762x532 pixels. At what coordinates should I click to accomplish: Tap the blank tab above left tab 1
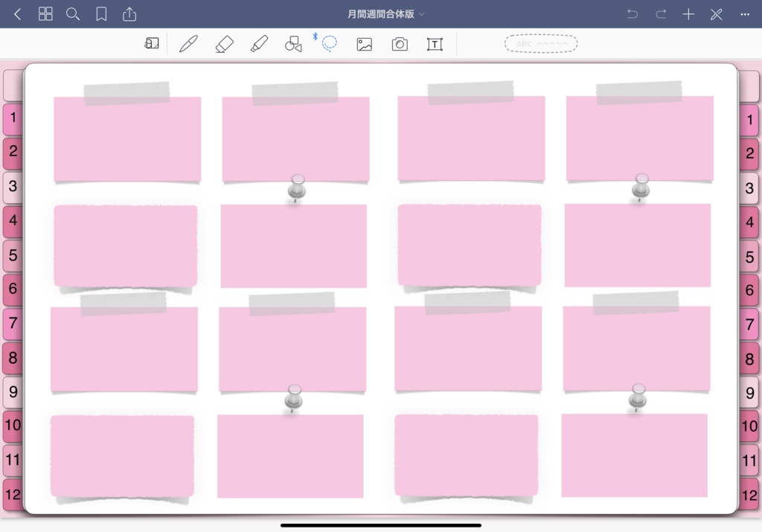click(x=13, y=85)
